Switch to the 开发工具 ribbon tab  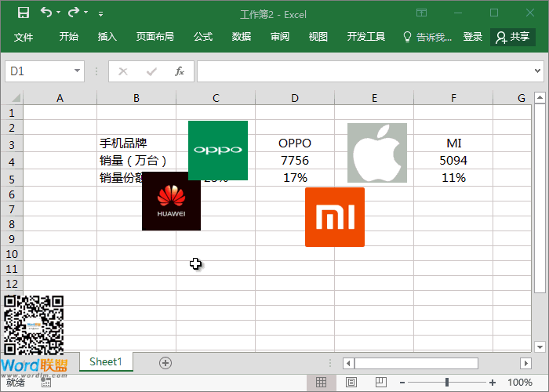[x=366, y=36]
